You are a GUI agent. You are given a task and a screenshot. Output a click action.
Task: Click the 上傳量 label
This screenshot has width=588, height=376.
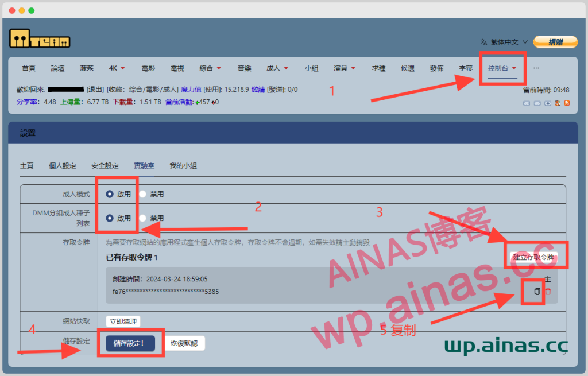[71, 102]
